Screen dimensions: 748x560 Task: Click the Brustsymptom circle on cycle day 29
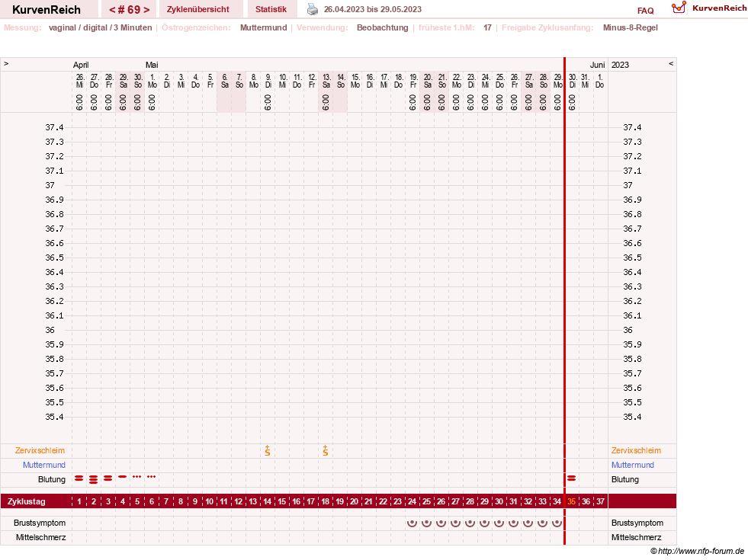tap(485, 523)
